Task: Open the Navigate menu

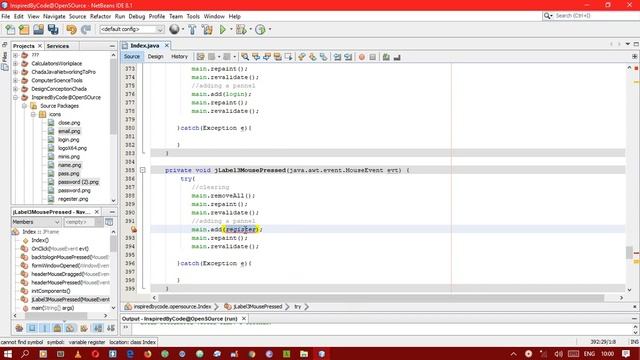Action: (54, 16)
